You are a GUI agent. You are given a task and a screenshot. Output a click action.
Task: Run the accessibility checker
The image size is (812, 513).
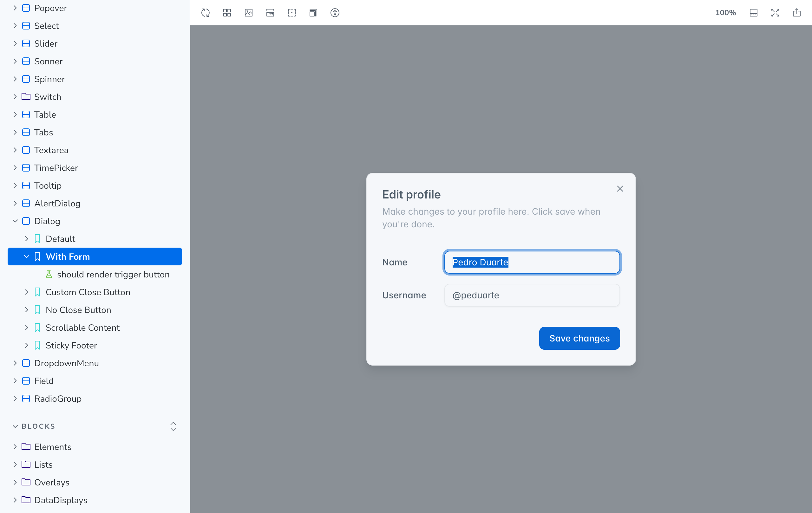point(335,12)
